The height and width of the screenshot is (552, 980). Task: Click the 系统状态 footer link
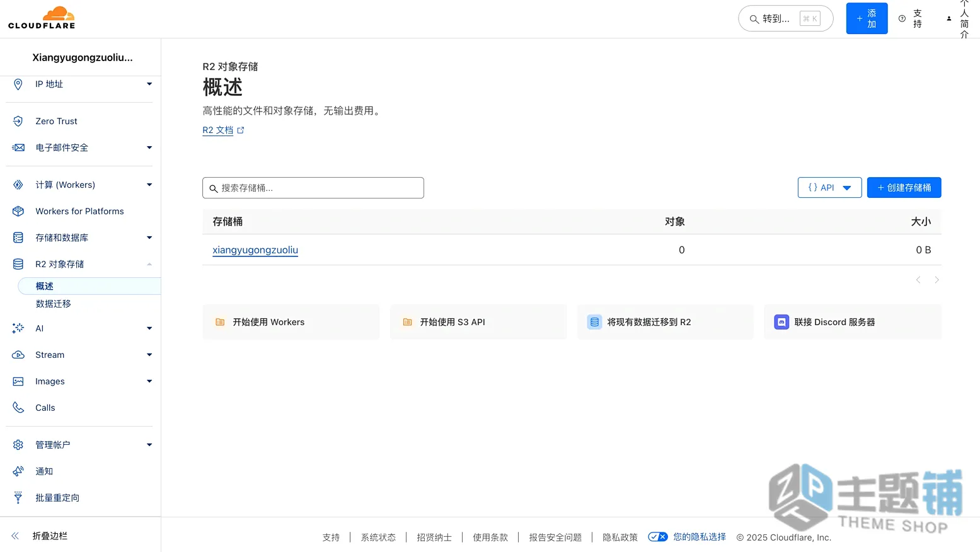378,538
